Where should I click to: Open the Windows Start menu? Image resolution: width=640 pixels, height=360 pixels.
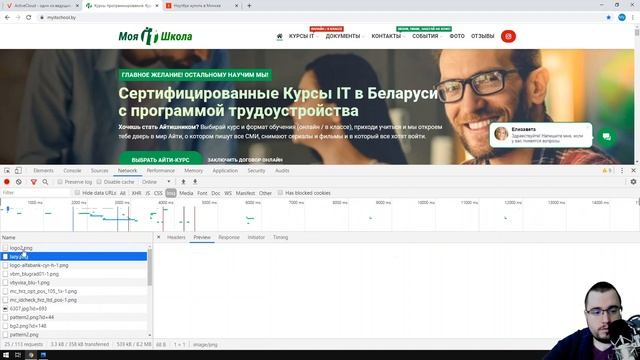click(x=6, y=355)
